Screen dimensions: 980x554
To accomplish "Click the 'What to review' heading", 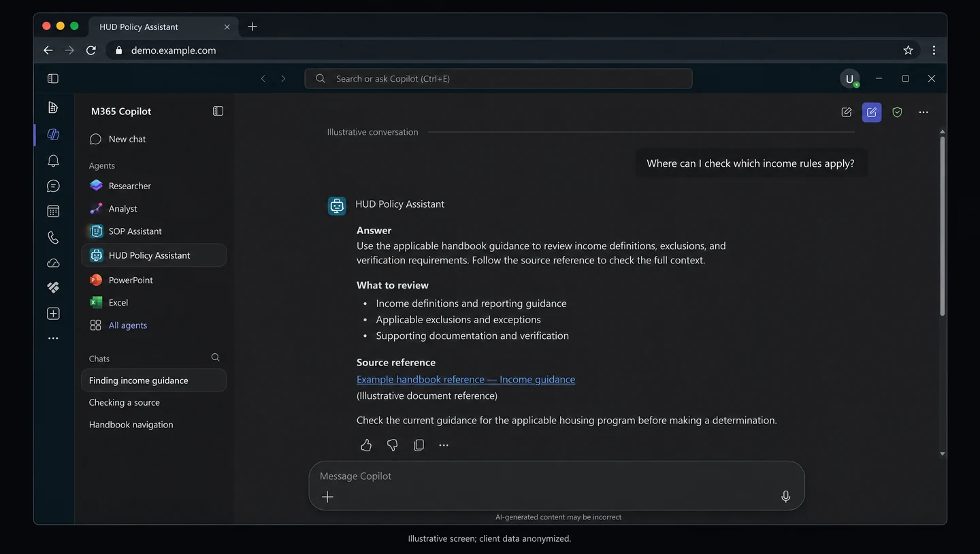I will point(393,286).
